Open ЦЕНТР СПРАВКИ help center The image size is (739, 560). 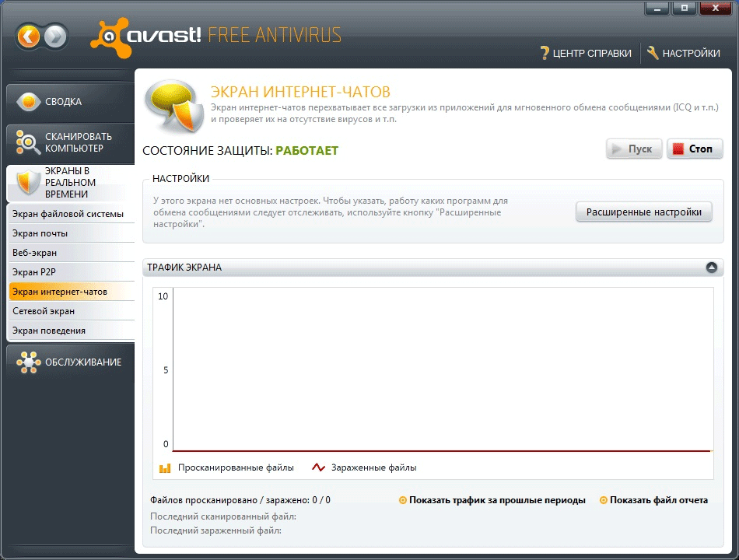tap(585, 53)
